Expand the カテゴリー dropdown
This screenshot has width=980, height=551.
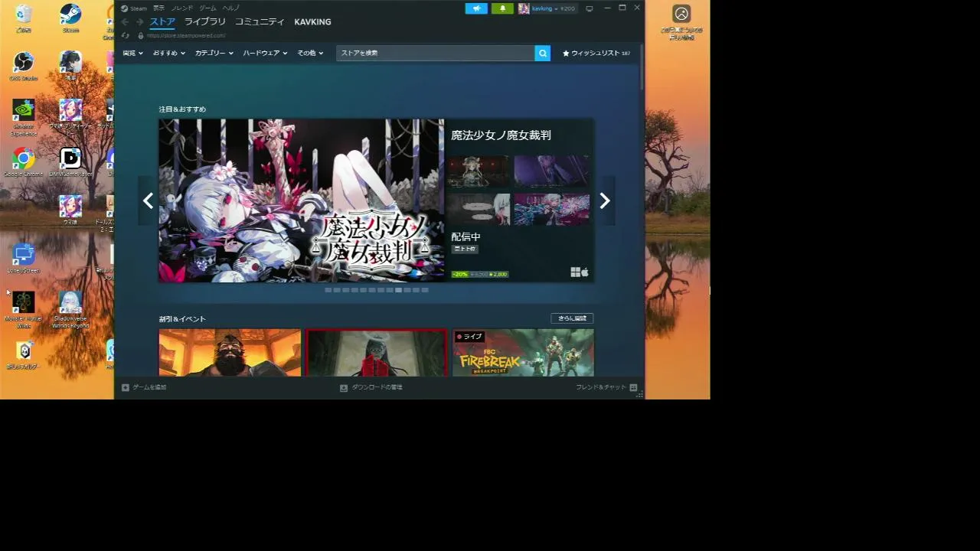(214, 54)
